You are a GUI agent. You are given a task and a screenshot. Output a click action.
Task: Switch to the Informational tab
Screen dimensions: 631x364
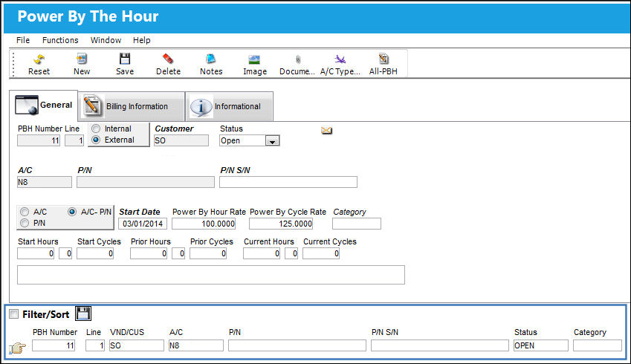(x=230, y=106)
